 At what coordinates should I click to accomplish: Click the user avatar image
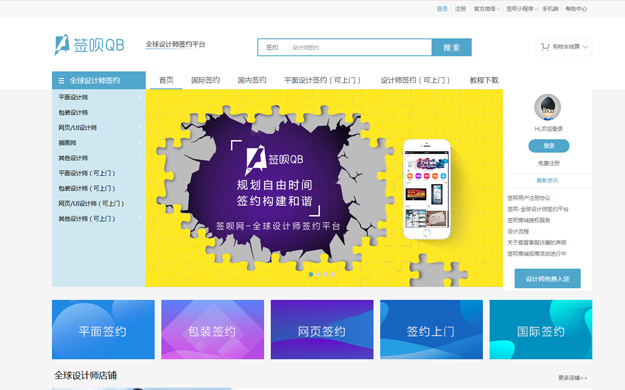[x=547, y=107]
